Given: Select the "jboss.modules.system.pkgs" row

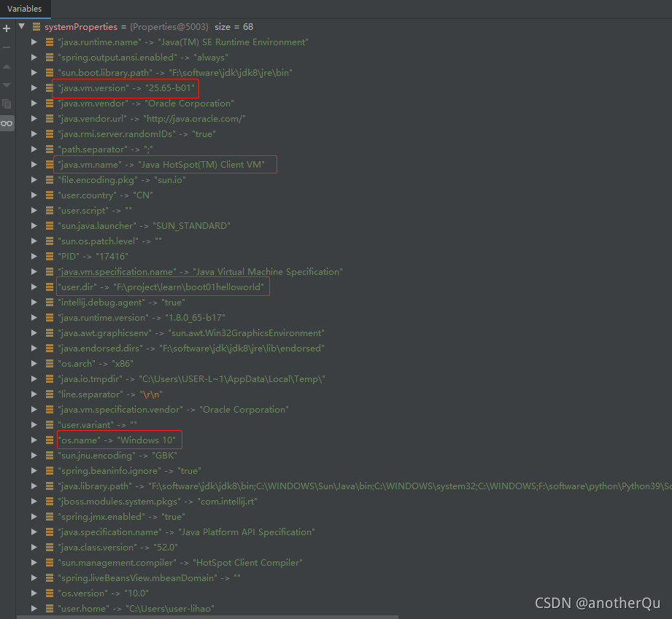Looking at the screenshot, I should tap(158, 502).
